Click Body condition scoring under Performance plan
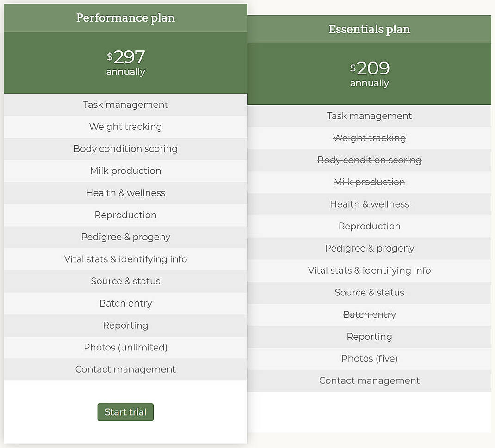495x448 pixels. pyautogui.click(x=125, y=149)
